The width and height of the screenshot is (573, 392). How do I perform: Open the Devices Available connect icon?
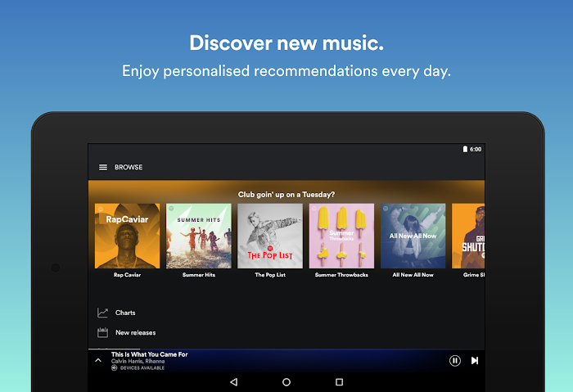[x=115, y=368]
